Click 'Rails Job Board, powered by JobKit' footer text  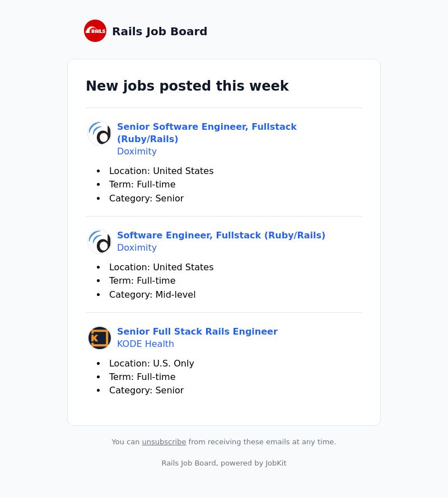click(x=224, y=463)
